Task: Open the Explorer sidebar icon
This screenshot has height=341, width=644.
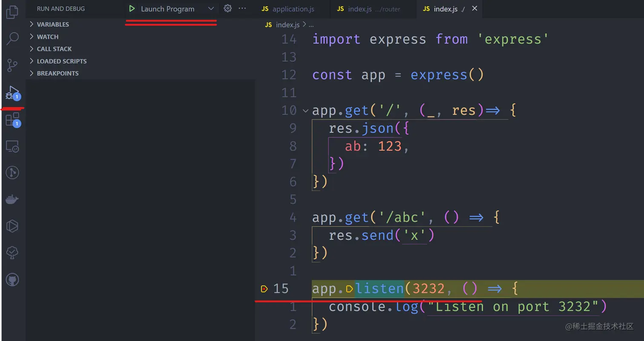Action: click(x=12, y=12)
